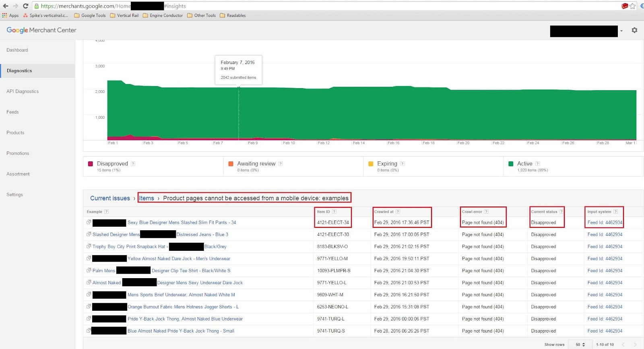Click help icon next to Awaiting review
This screenshot has width=644, height=349.
281,164
